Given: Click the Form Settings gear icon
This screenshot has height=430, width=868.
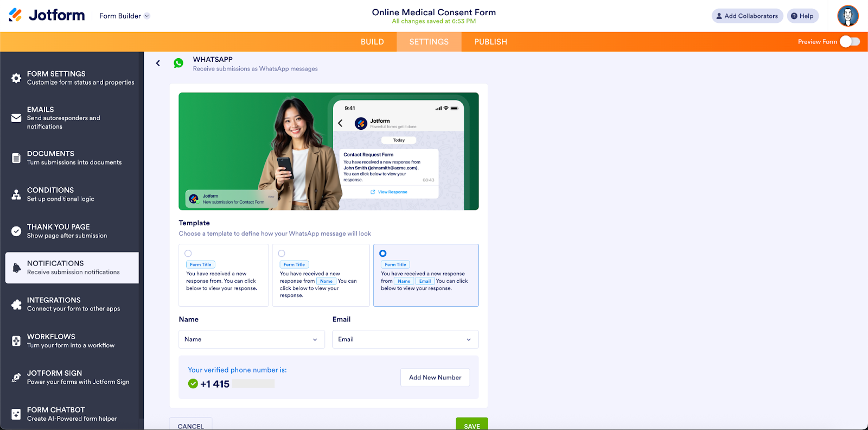Looking at the screenshot, I should 16,78.
